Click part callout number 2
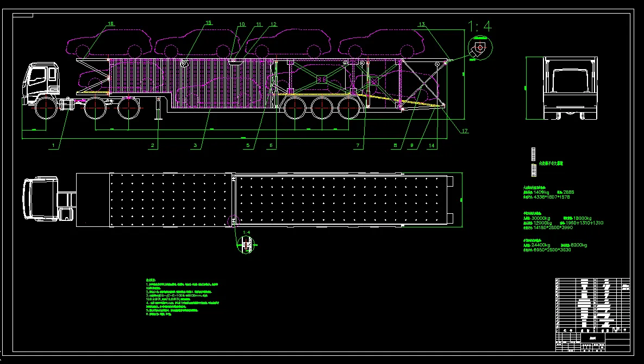The image size is (644, 364). [x=153, y=145]
